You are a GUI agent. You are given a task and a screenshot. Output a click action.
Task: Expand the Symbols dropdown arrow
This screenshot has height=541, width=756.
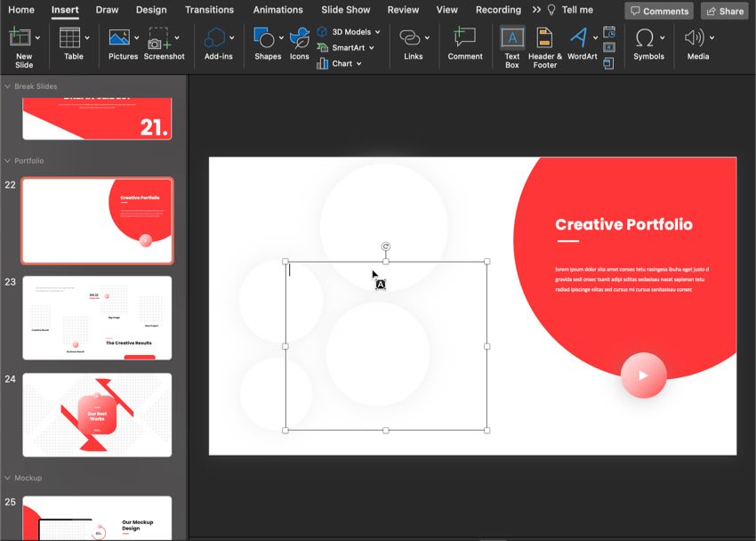coord(663,37)
